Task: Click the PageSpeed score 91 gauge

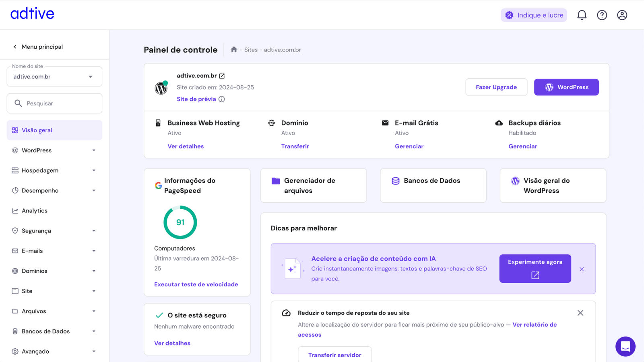Action: (180, 222)
